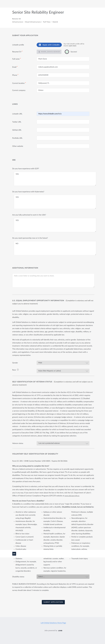105x644 pixels.
Task: Open the Veteran status dropdown
Action: (63, 443)
